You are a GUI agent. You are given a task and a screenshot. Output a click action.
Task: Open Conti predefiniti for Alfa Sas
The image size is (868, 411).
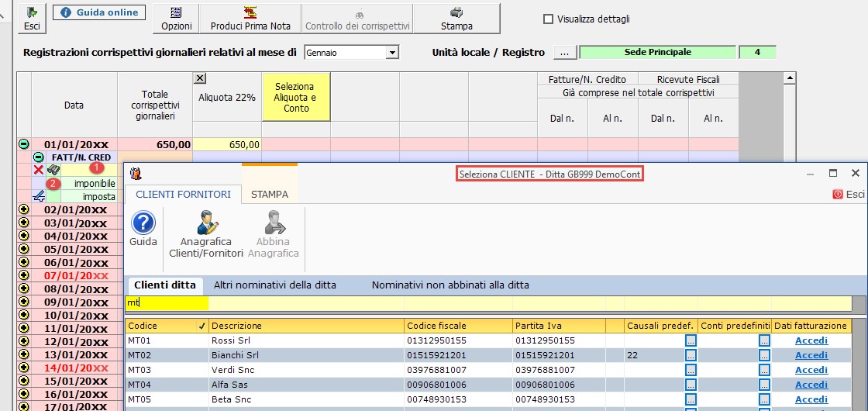764,385
